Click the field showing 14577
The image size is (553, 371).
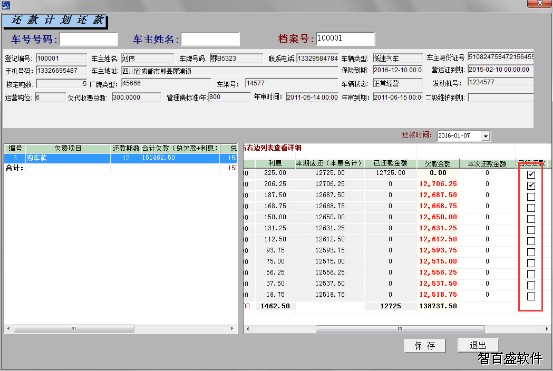click(291, 84)
